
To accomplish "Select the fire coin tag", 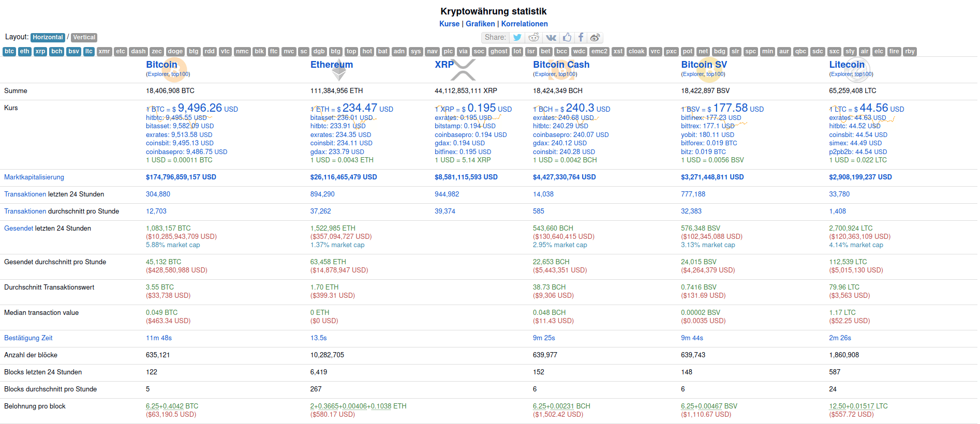I will click(894, 52).
